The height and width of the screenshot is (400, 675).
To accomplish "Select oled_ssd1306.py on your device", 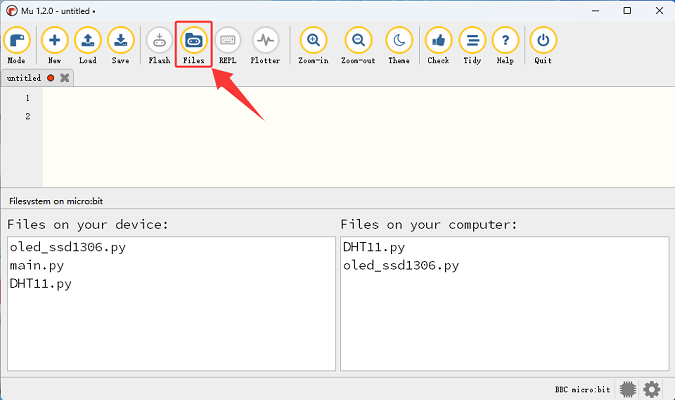I will 68,247.
